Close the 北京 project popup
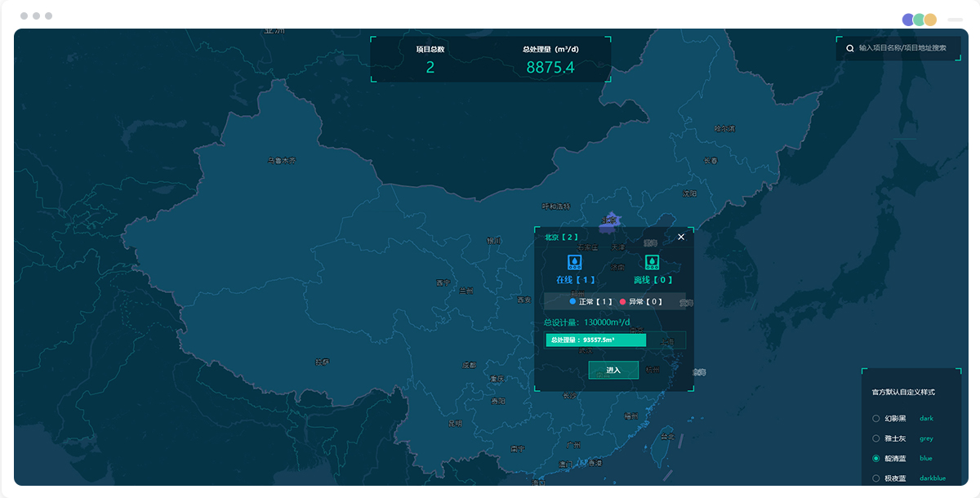The width and height of the screenshot is (980, 498). 681,238
